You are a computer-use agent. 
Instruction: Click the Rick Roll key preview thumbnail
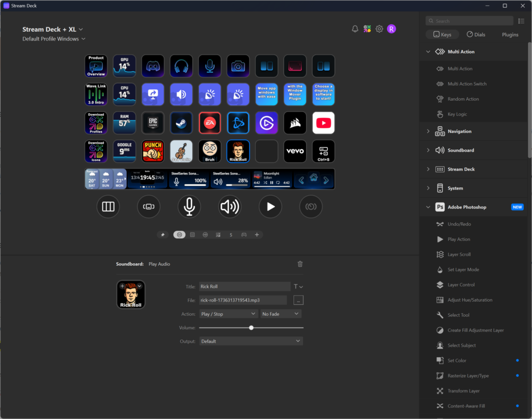(x=131, y=294)
